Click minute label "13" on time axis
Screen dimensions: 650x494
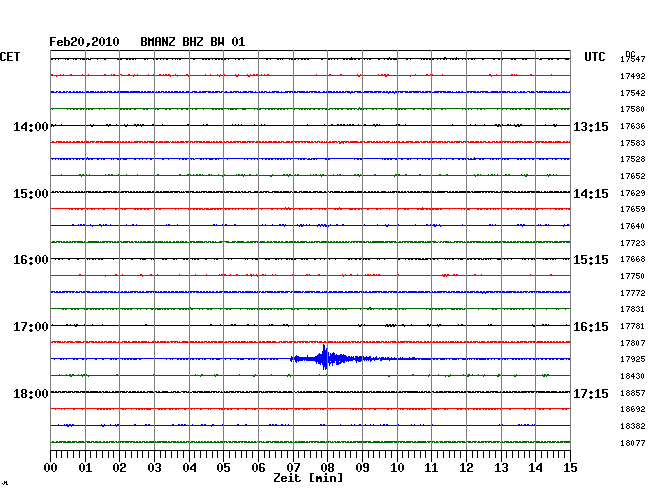point(502,468)
